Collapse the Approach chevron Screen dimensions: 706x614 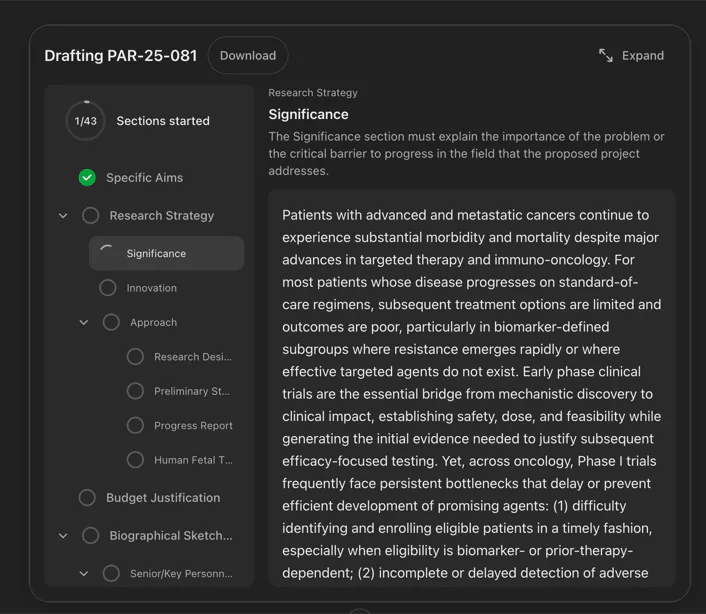pyautogui.click(x=84, y=322)
